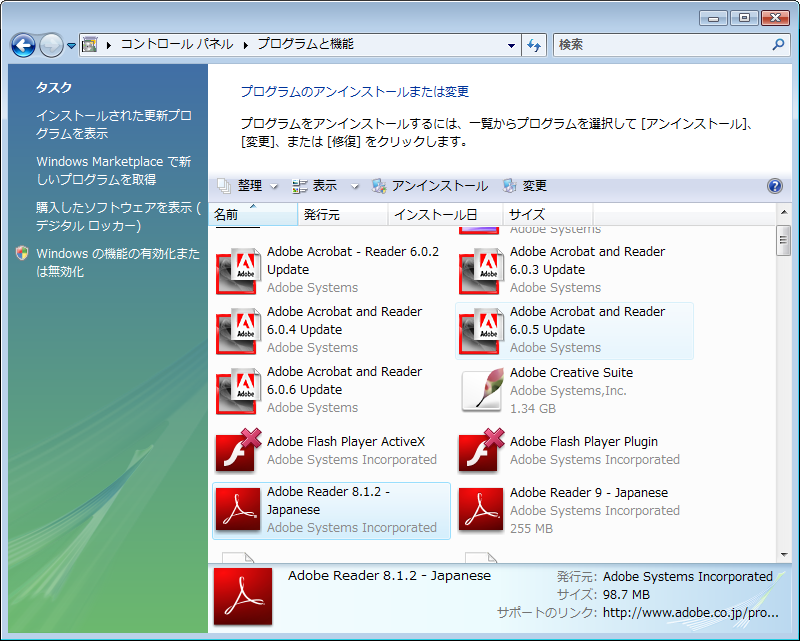The width and height of the screenshot is (800, 641).
Task: Sort by the 名前 column header
Action: (x=253, y=215)
